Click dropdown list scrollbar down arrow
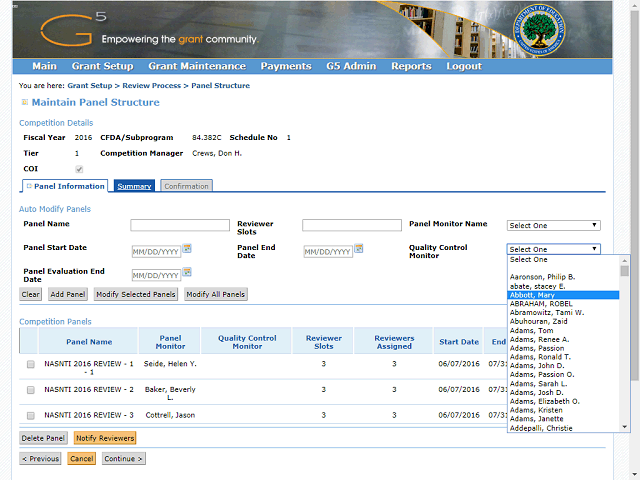640x480 pixels. click(x=624, y=427)
